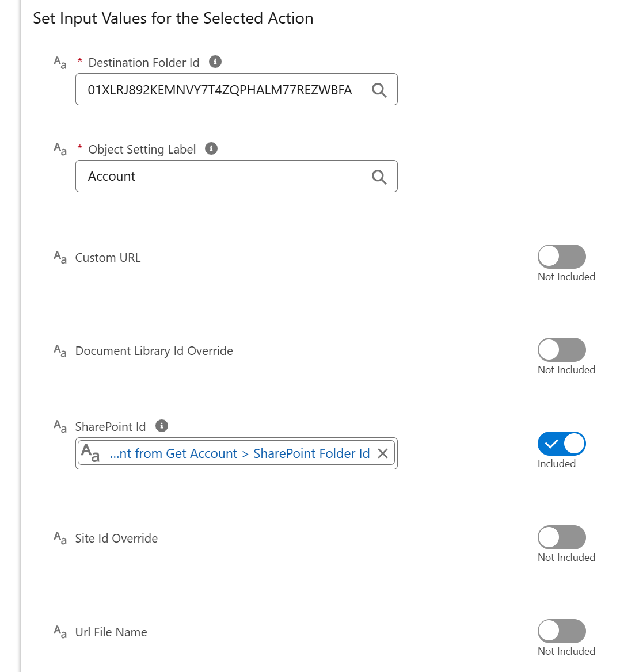Viewport: 639px width, 672px height.
Task: Enable the Custom URL toggle
Action: pos(562,257)
